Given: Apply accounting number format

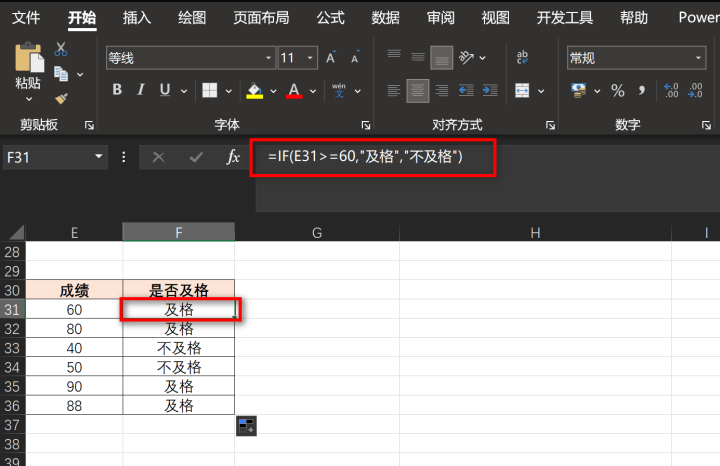Looking at the screenshot, I should pyautogui.click(x=579, y=90).
